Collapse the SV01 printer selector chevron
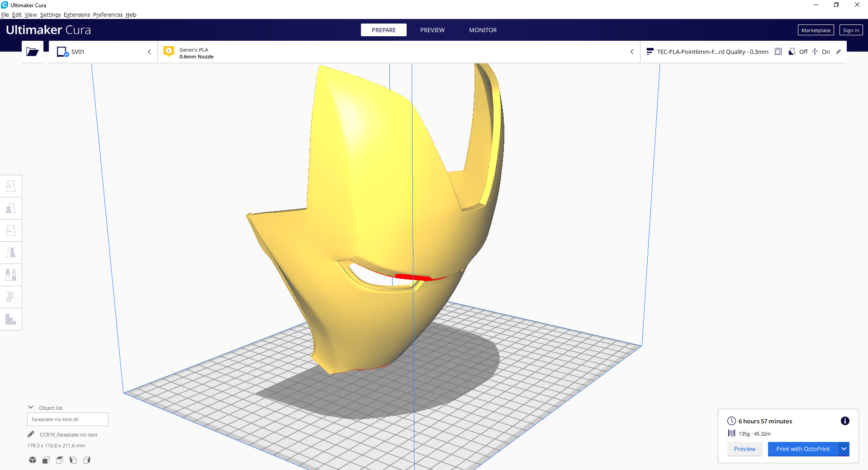 pyautogui.click(x=149, y=52)
